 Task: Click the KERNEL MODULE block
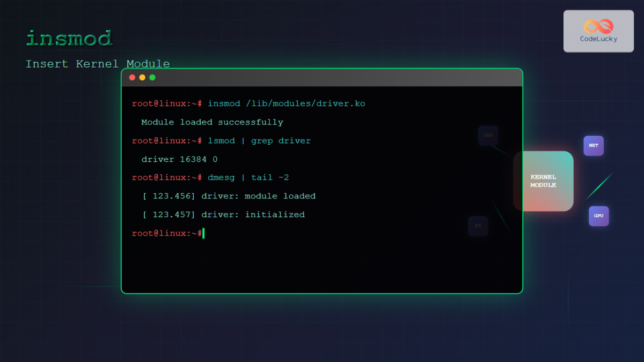tap(543, 181)
